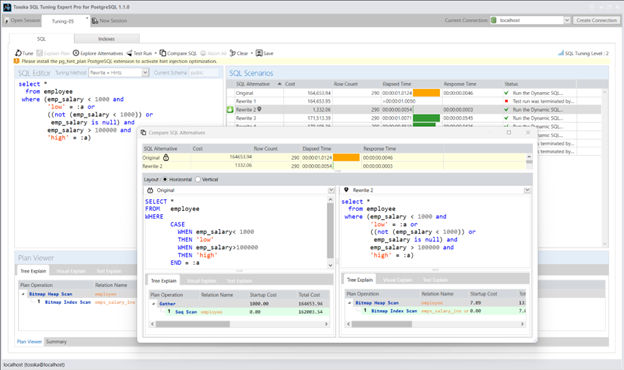Sort scenarios by Elapsed Time column header

(411, 84)
